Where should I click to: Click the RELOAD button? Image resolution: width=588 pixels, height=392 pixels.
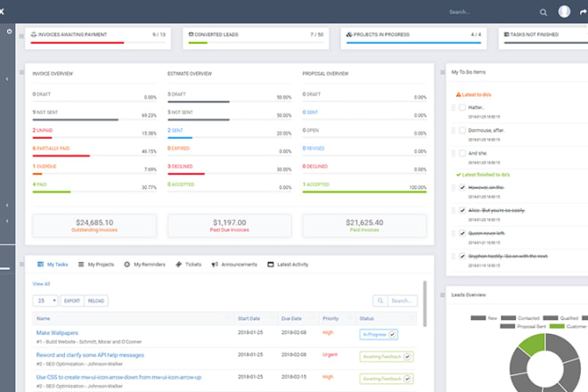[96, 301]
